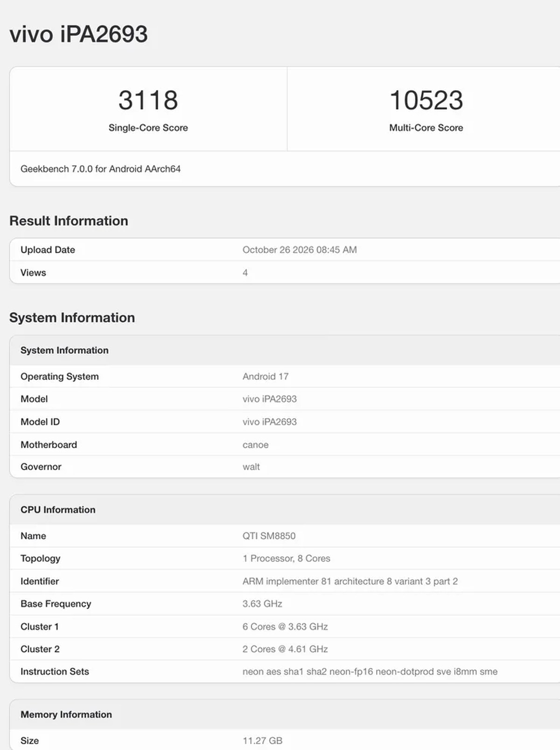This screenshot has width=560, height=750.
Task: Click the Motherboard label
Action: pos(49,445)
